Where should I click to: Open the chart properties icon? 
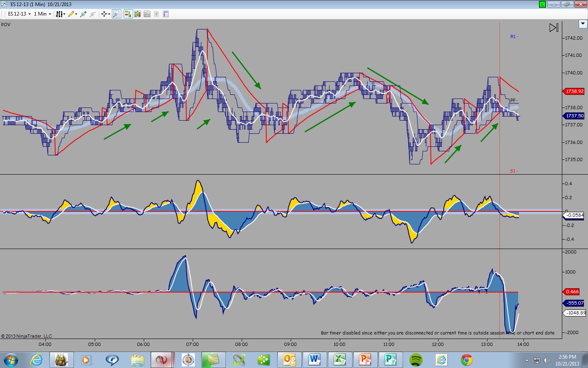(166, 14)
